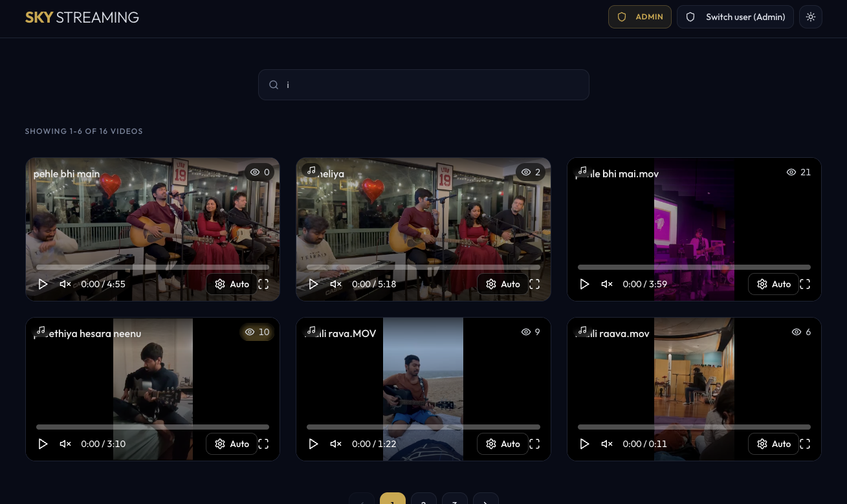Viewport: 847px width, 504px height.
Task: Click the eye icon showing 21 views
Action: (x=791, y=172)
